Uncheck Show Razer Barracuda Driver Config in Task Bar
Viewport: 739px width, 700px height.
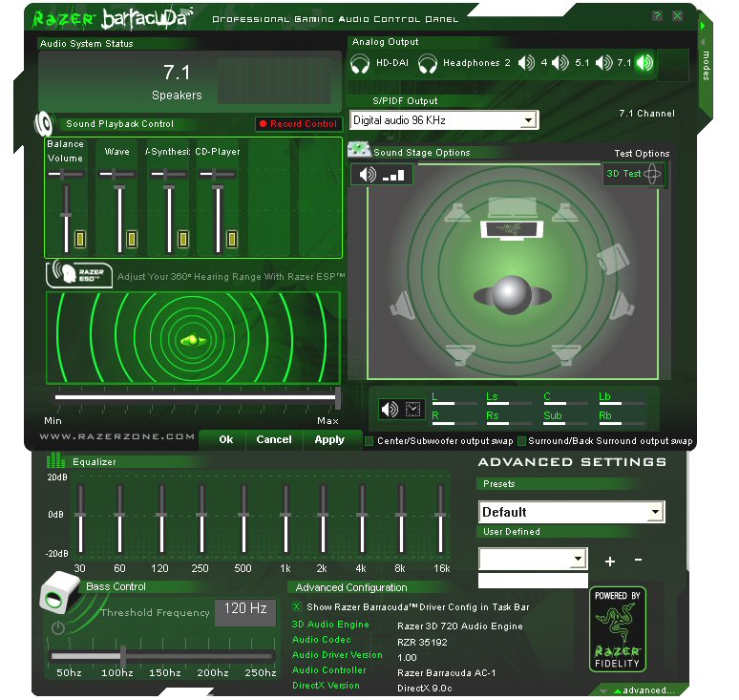(296, 606)
